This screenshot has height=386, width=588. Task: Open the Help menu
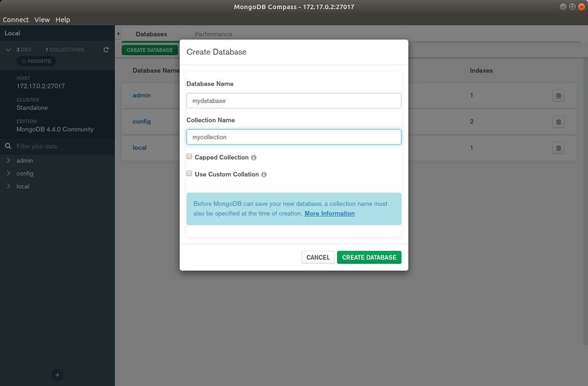(x=63, y=20)
